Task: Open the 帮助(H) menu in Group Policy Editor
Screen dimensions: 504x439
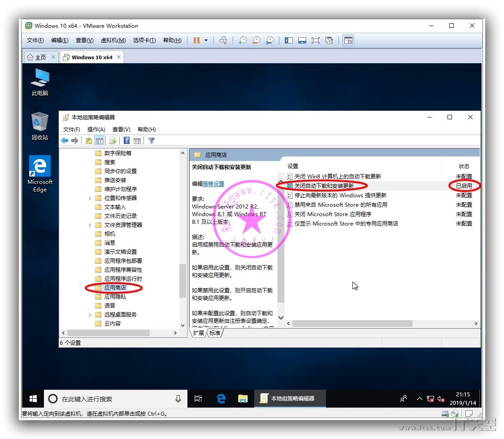Action: coord(147,129)
